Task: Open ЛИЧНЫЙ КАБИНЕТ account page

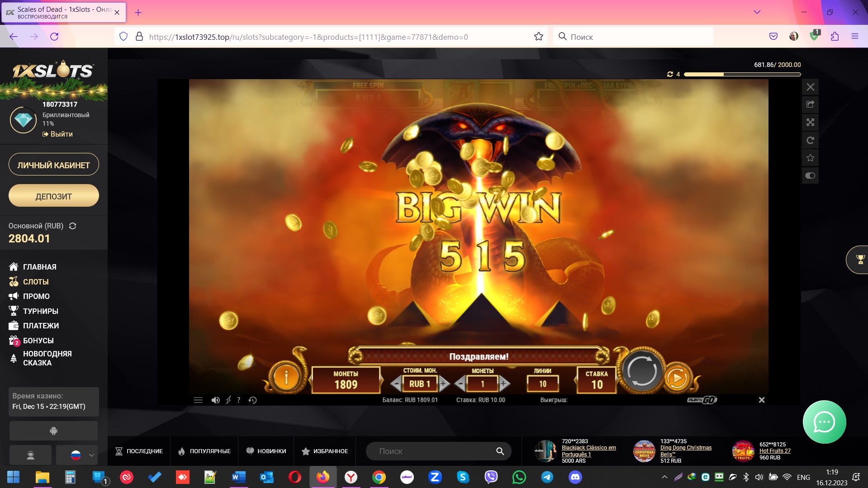Action: click(53, 165)
